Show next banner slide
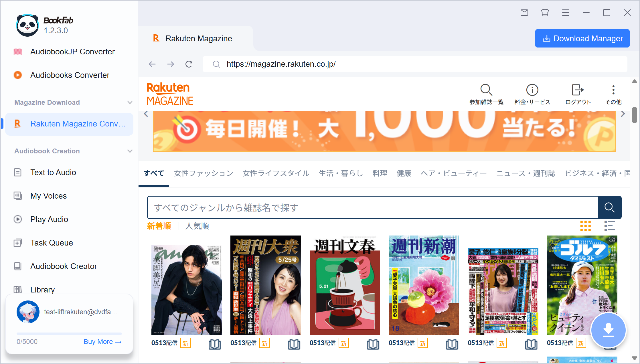The height and width of the screenshot is (364, 640). tap(623, 114)
